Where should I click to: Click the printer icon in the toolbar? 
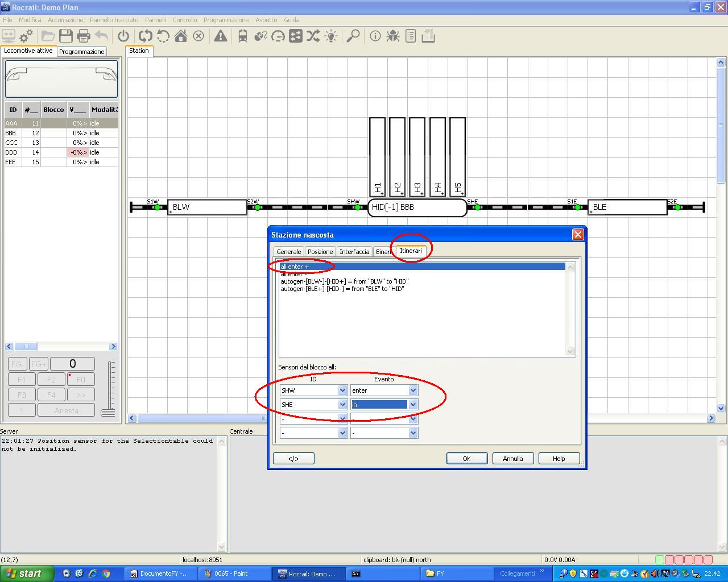(x=84, y=36)
